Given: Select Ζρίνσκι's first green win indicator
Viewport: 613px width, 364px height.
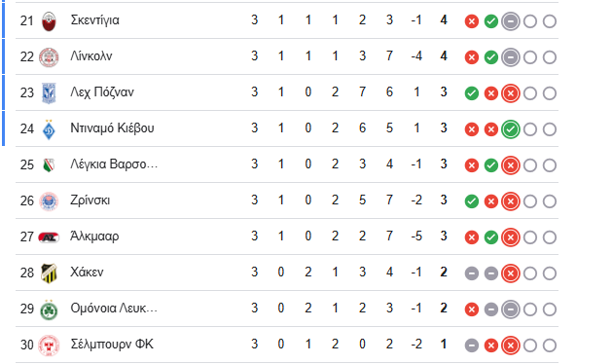Looking at the screenshot, I should point(472,201).
